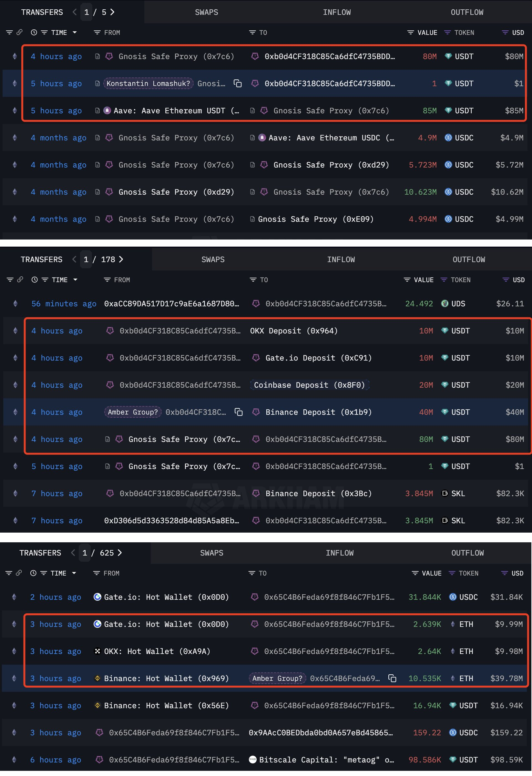This screenshot has width=532, height=776.
Task: Click the Safe icon beside Gate.io Deposit (0xC91)
Action: point(256,358)
